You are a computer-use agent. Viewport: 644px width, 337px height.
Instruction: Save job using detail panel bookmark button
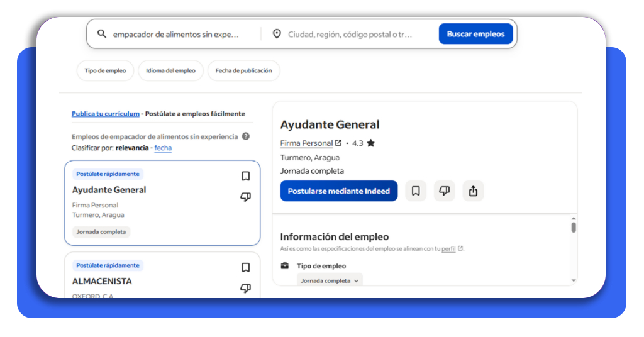(416, 191)
